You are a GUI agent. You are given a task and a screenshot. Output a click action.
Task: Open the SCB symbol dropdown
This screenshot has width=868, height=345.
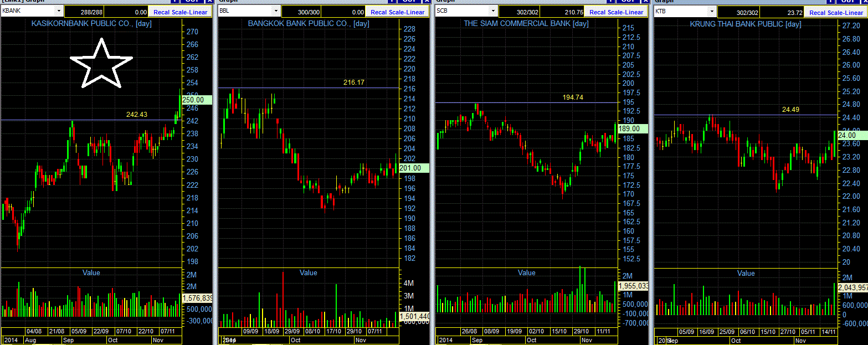[x=493, y=11]
